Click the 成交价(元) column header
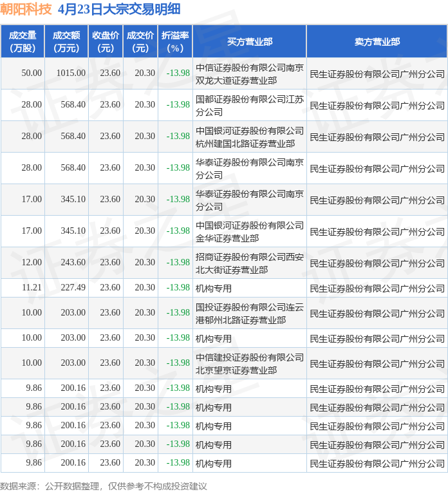Viewport: 448px width, 492px height. [140, 41]
